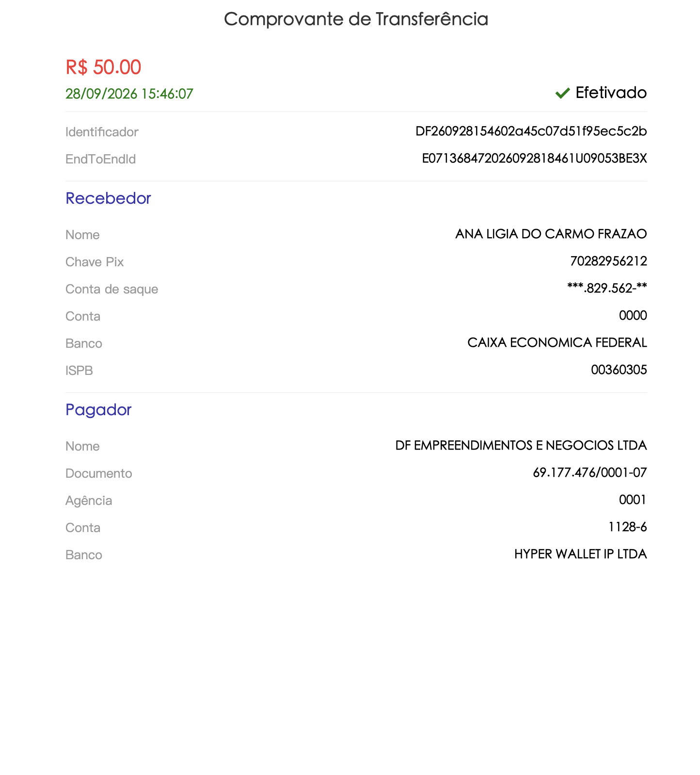Click the 28/09/2026 15:46:07 timestamp
The height and width of the screenshot is (775, 700).
[129, 94]
